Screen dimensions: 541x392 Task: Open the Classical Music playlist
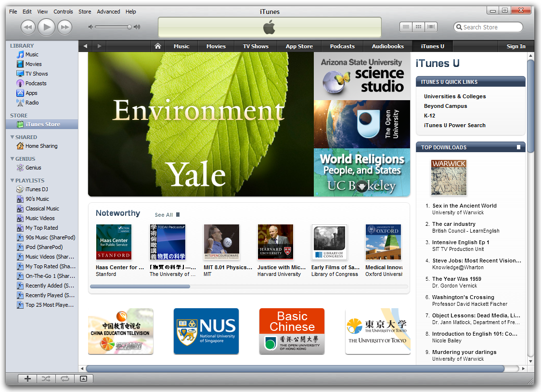tap(42, 209)
